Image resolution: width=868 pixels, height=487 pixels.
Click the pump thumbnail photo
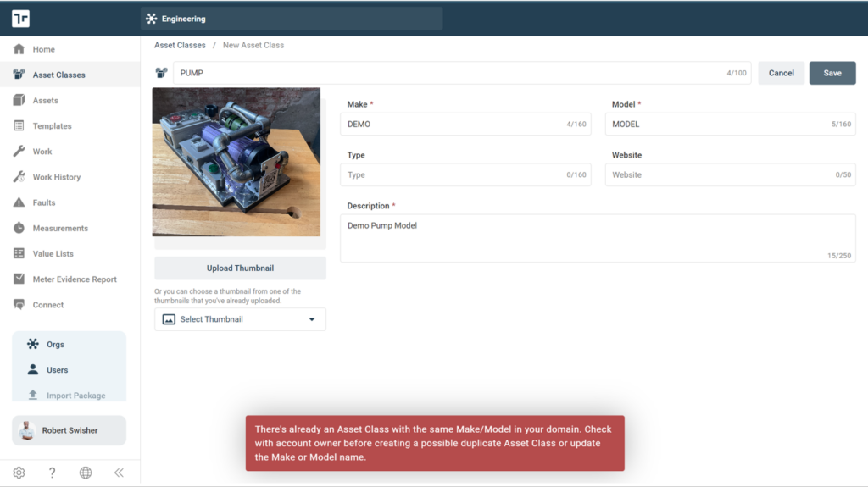[x=236, y=162]
